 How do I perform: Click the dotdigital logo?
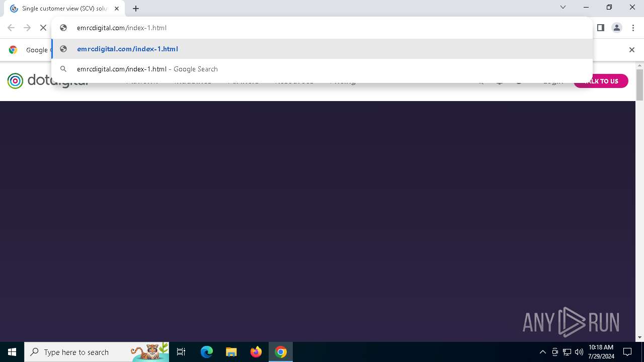click(x=48, y=81)
